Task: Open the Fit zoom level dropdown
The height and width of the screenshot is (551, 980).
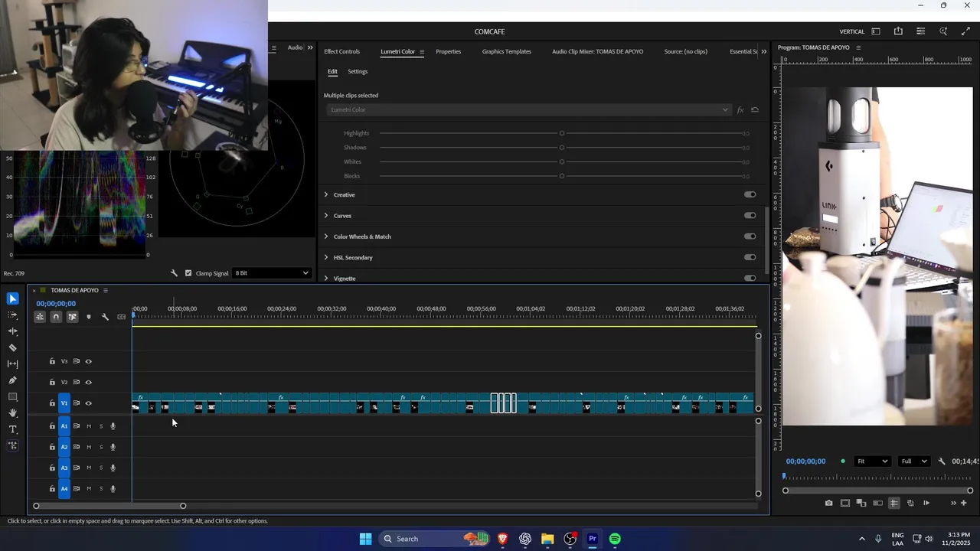Action: 872,461
